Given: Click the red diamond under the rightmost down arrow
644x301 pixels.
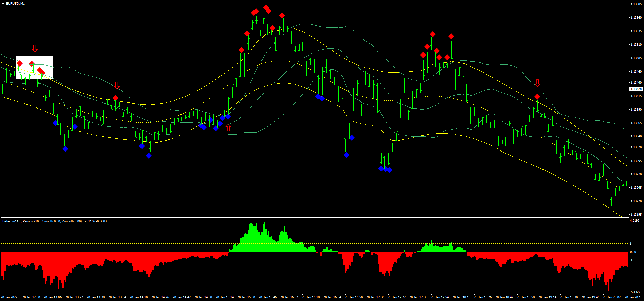Looking at the screenshot, I should pos(537,97).
